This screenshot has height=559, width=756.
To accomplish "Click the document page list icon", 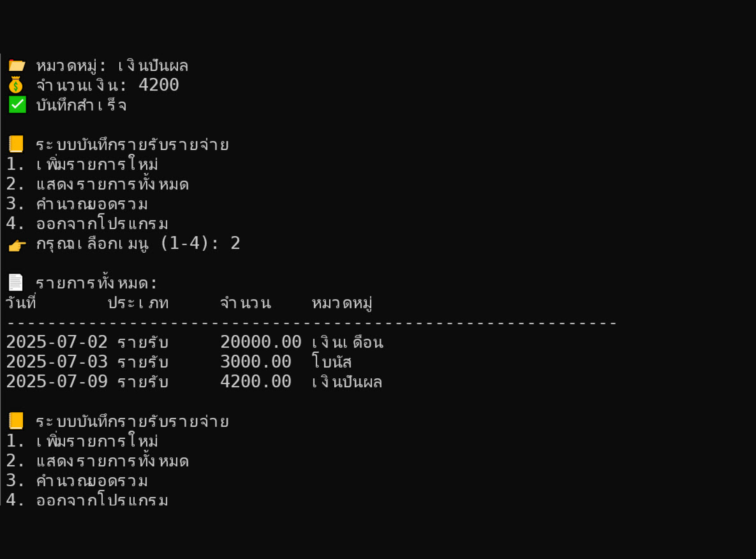I will click(16, 282).
